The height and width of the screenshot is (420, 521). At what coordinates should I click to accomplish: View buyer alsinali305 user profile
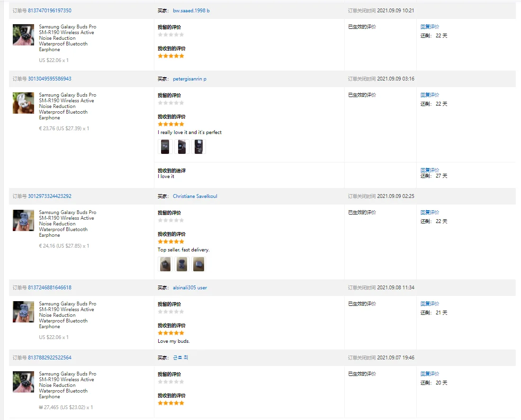[190, 288]
